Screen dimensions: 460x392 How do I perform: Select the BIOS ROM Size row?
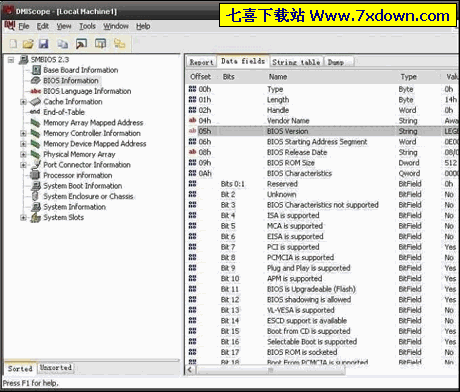(323, 163)
